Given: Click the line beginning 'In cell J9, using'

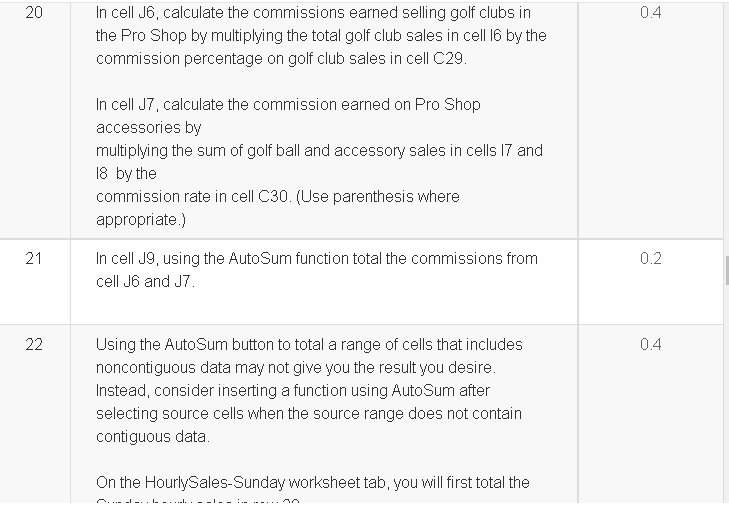Looking at the screenshot, I should click(317, 259).
